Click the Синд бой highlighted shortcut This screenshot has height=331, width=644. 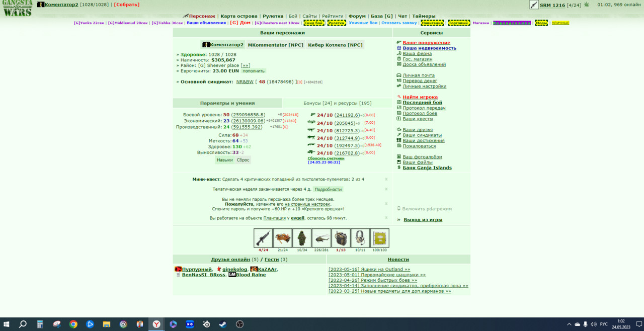[314, 23]
